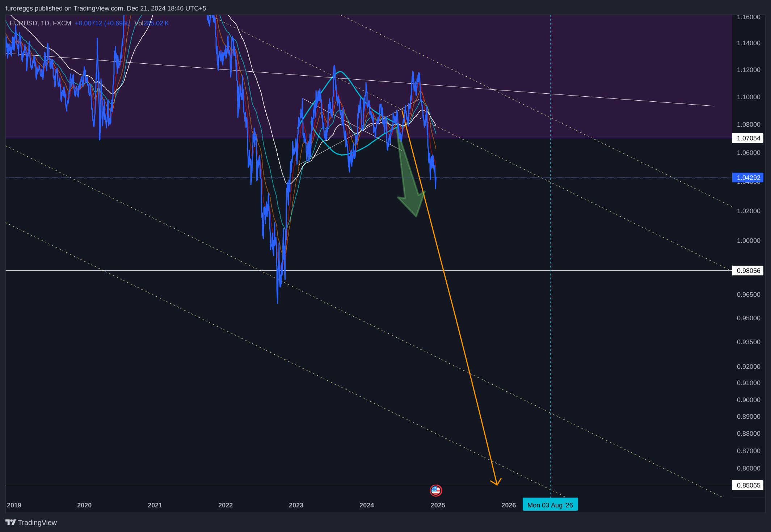Click the 1.10000 price axis label
This screenshot has height=532, width=771.
click(749, 97)
